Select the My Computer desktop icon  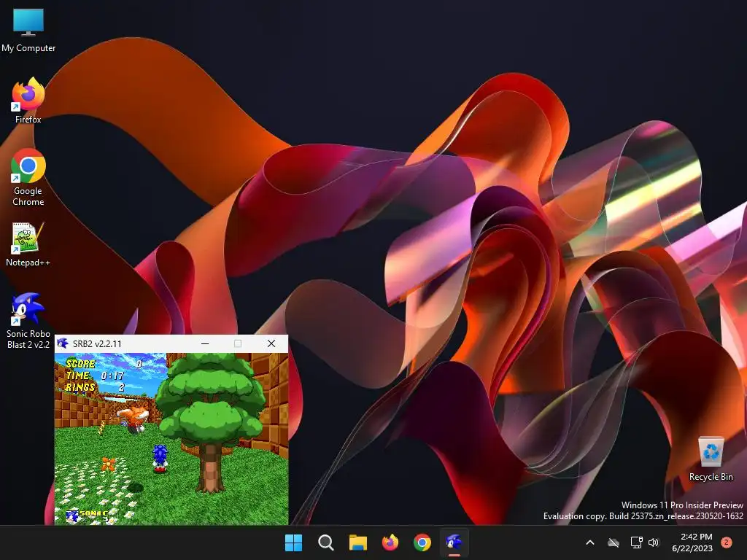click(28, 30)
